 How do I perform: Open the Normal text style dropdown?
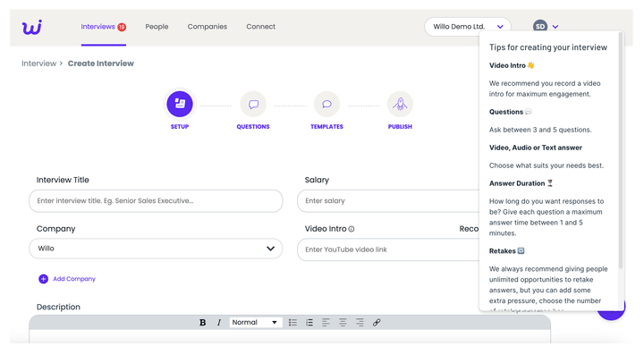coord(255,323)
